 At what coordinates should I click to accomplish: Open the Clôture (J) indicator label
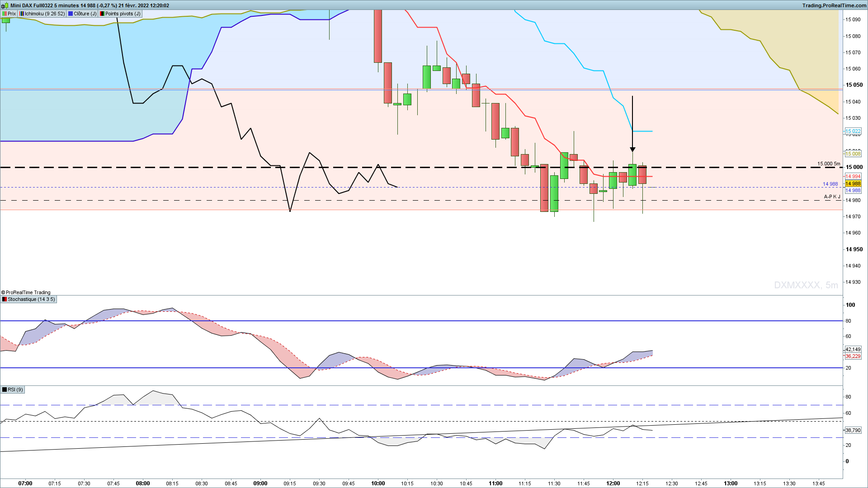82,14
